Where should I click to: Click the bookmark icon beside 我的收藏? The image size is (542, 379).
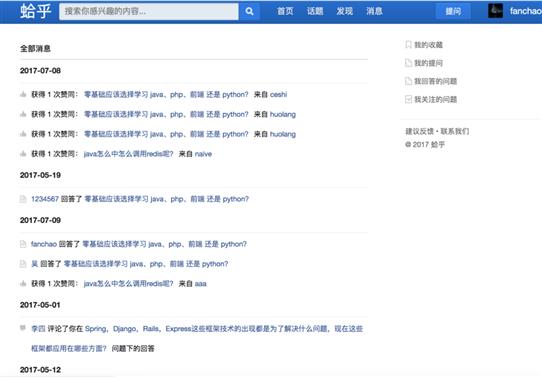pos(408,45)
